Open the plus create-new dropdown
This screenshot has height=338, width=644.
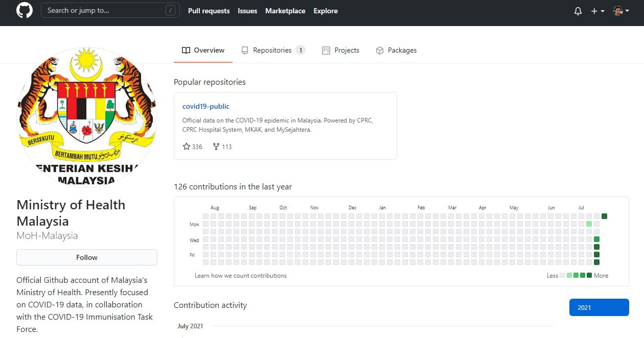coord(597,11)
